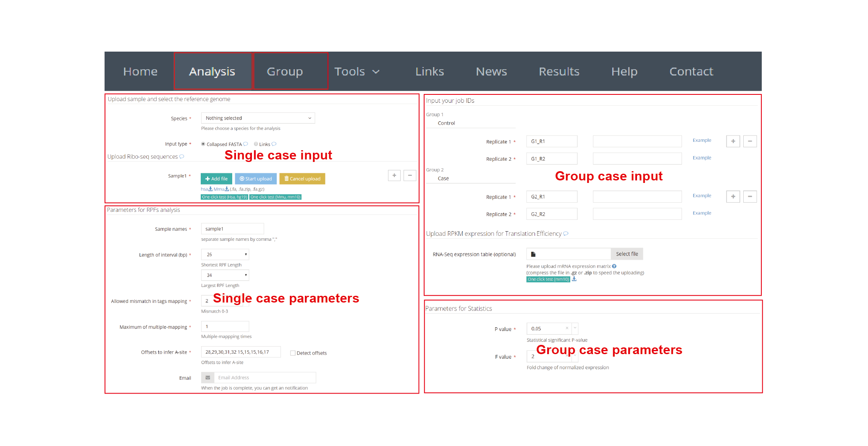Open the Largest RPF Length dropdown

[x=225, y=275]
